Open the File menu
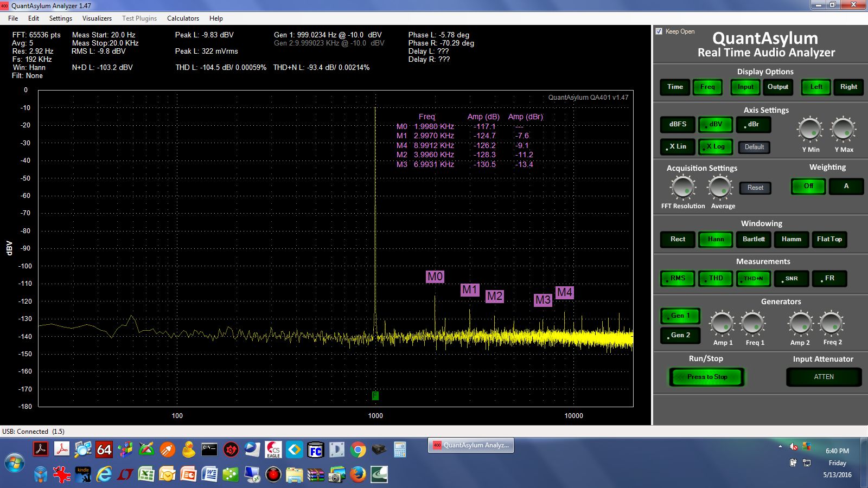This screenshot has height=488, width=868. 13,18
